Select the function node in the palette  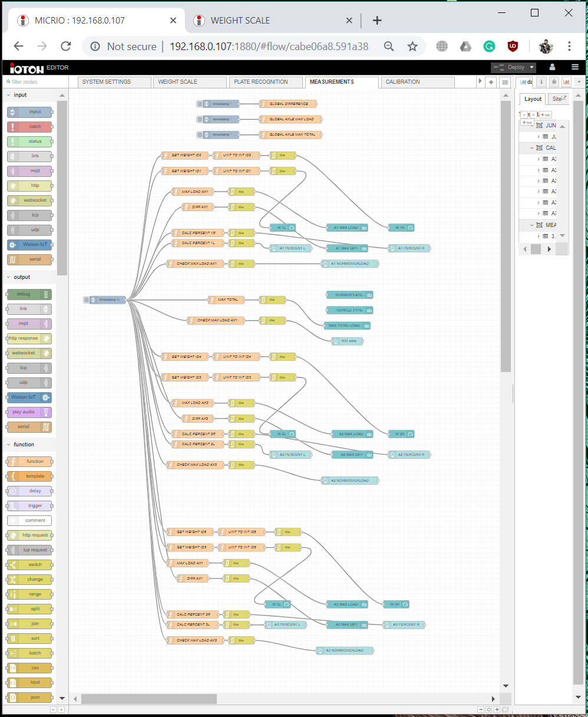coord(29,462)
